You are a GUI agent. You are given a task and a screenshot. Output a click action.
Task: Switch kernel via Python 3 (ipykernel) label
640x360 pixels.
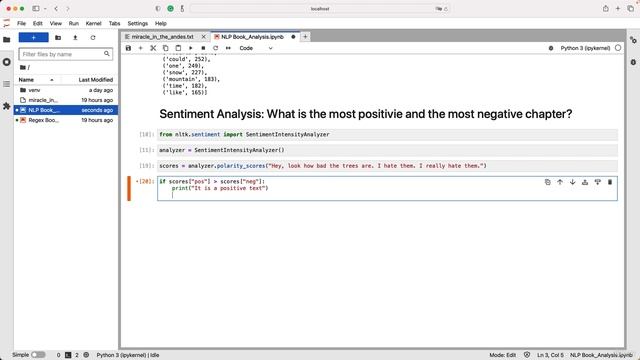[585, 48]
